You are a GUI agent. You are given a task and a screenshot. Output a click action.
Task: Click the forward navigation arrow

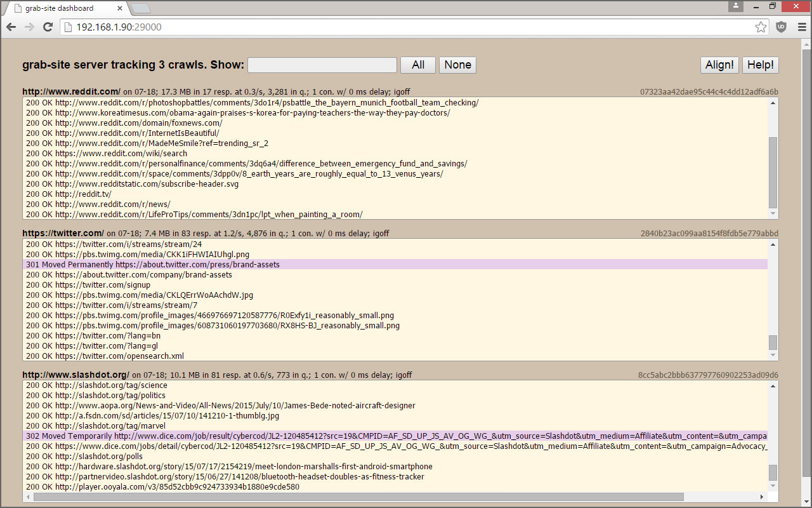[x=29, y=27]
